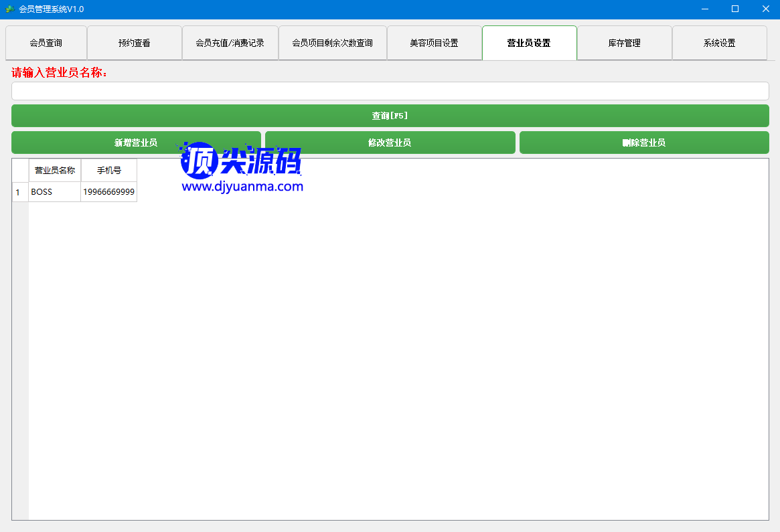Select the 会员项目剩余次数查询 tab

333,43
